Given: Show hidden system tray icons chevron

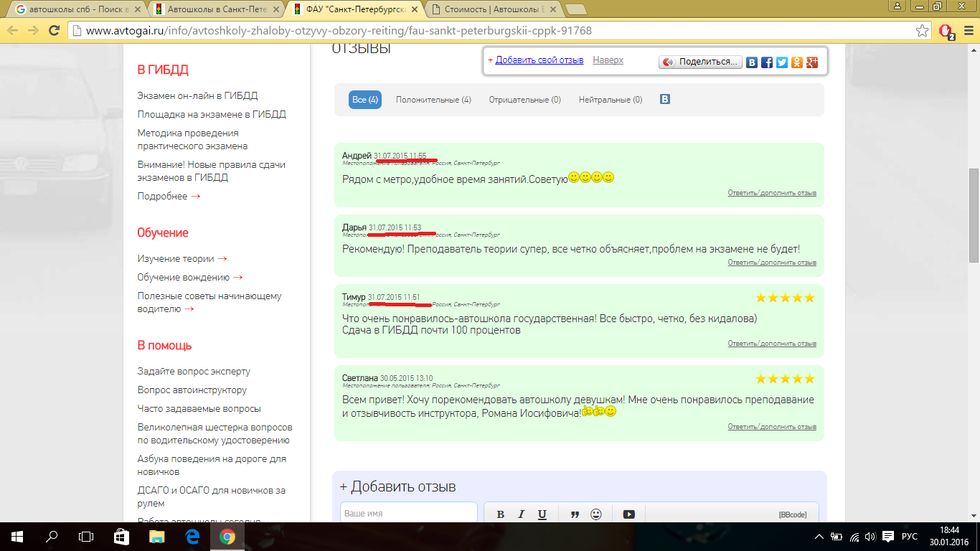Looking at the screenshot, I should pos(819,537).
